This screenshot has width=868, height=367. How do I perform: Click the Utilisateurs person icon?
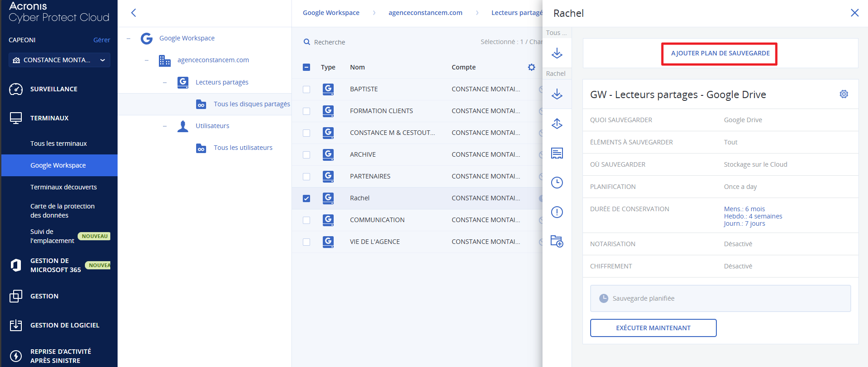[183, 126]
